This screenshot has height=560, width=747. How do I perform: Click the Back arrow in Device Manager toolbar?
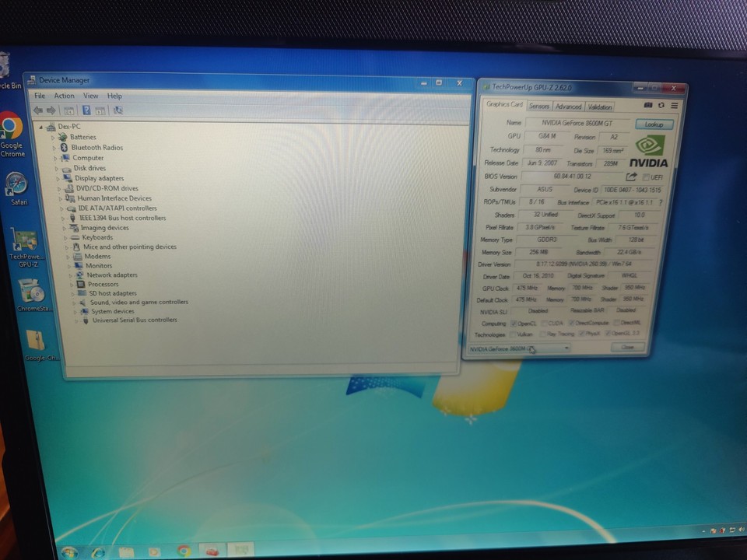(x=37, y=110)
